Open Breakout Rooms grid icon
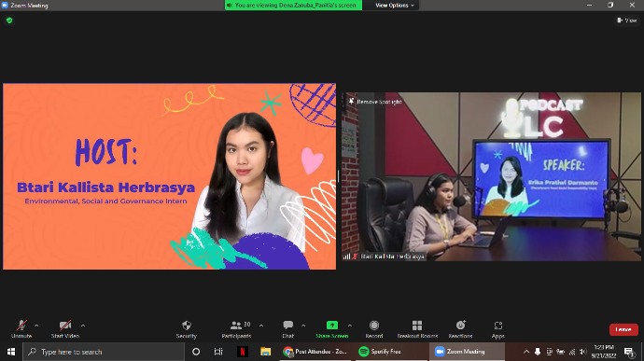This screenshot has width=644, height=361. (x=417, y=326)
